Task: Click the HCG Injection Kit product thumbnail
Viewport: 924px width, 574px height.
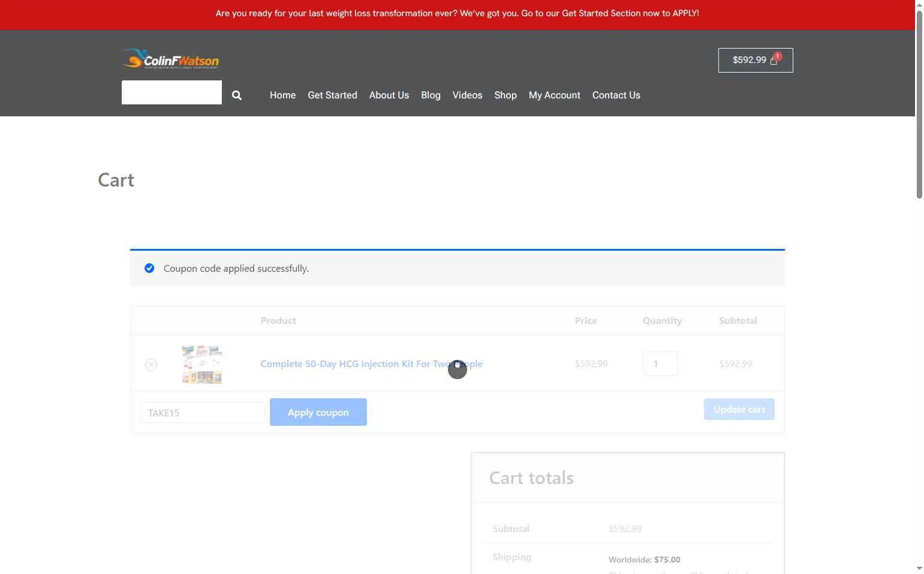Action: [x=202, y=364]
